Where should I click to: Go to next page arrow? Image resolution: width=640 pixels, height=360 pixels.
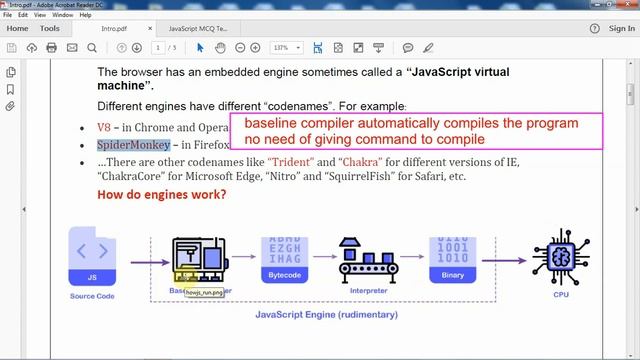pyautogui.click(x=137, y=48)
